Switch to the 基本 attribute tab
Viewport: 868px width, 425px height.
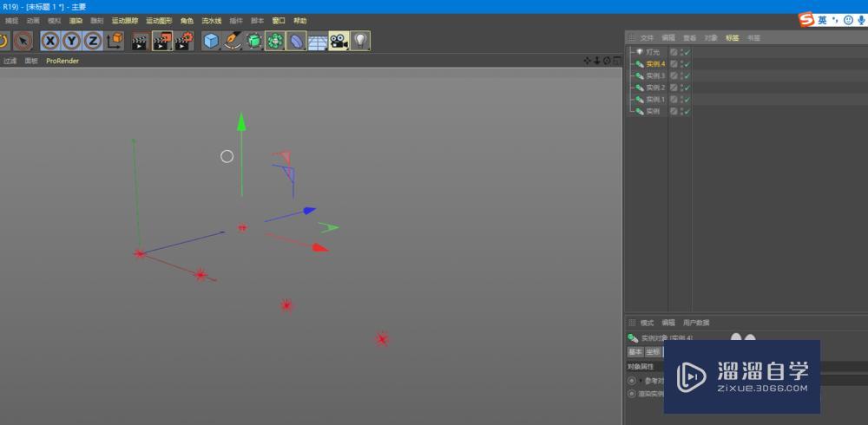point(635,352)
